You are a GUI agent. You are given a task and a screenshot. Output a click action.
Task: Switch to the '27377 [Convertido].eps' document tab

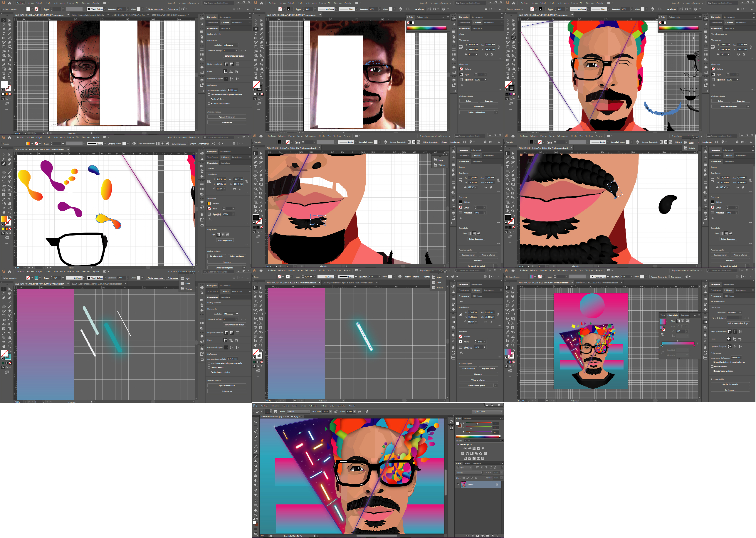coord(88,15)
